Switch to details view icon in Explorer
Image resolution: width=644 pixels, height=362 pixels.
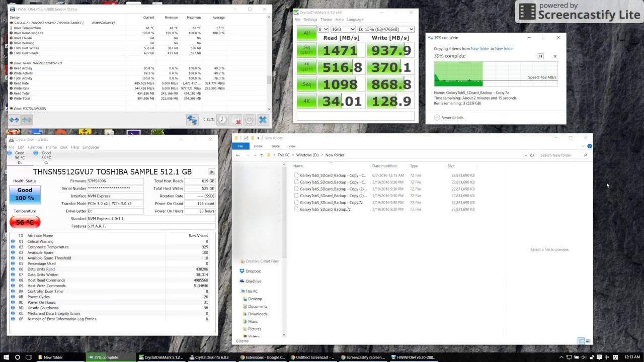coord(581,341)
